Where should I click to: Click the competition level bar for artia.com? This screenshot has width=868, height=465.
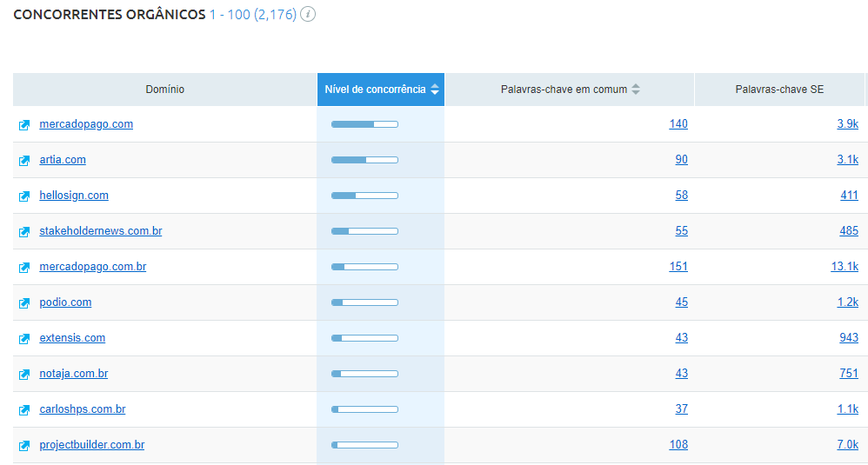(x=364, y=160)
